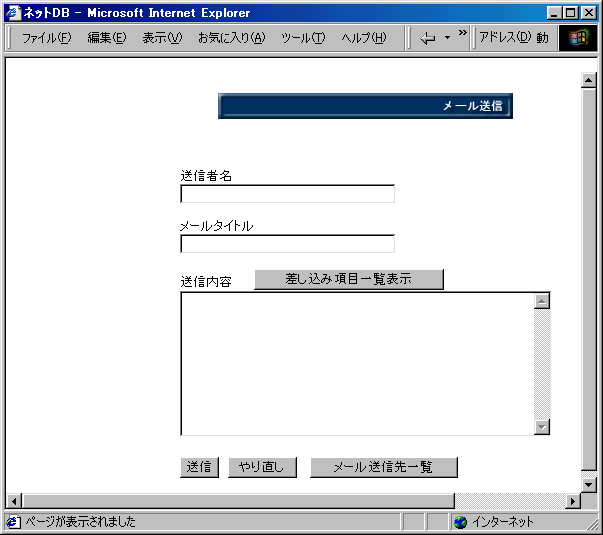Click the page vertical scroll down arrow

coord(588,485)
